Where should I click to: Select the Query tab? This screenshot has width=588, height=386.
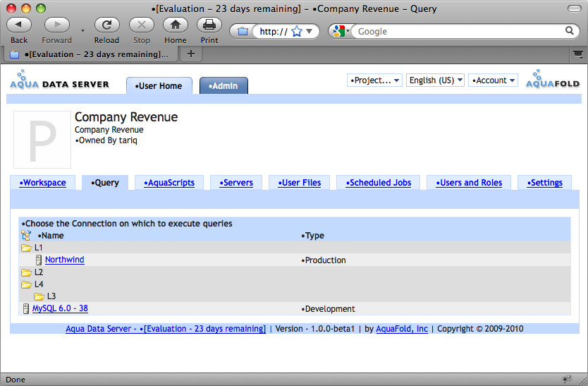tap(105, 183)
